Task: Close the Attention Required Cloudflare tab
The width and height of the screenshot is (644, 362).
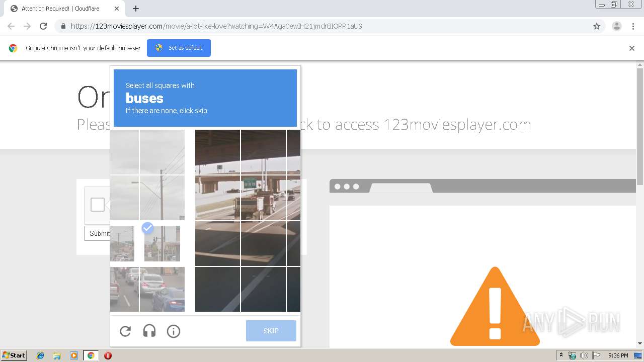Action: pos(117,9)
